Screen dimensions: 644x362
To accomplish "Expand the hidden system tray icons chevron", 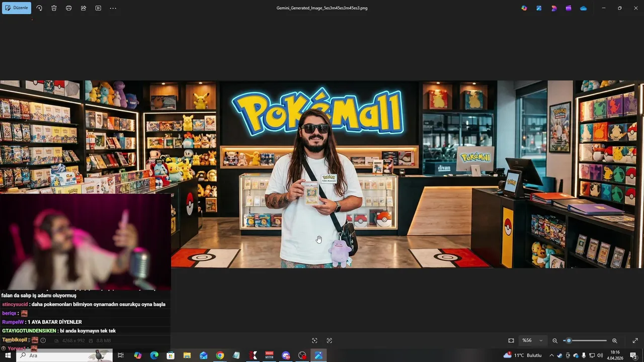I will [551, 355].
